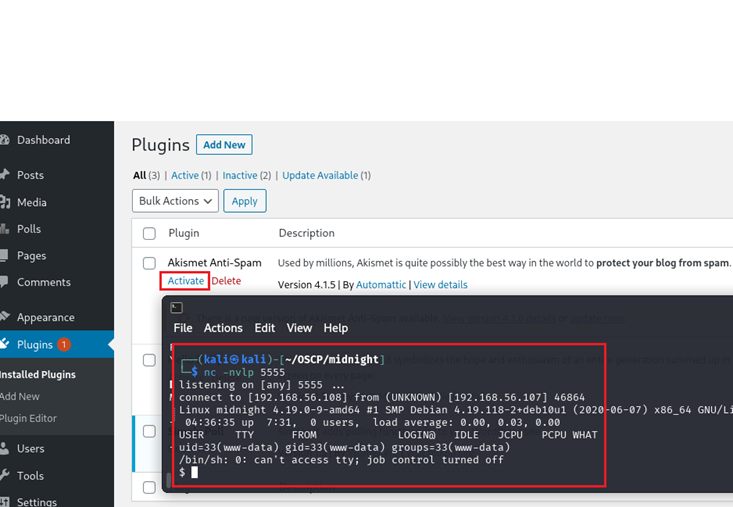The width and height of the screenshot is (733, 507).
Task: Open Settings in the sidebar
Action: click(x=37, y=502)
